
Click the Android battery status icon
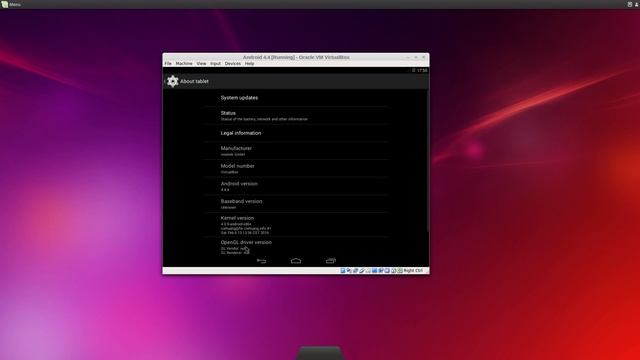click(413, 70)
